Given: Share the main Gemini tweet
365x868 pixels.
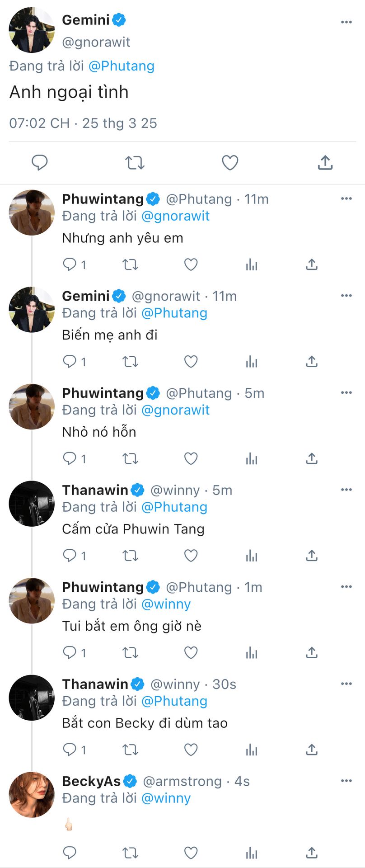Looking at the screenshot, I should coord(325,162).
